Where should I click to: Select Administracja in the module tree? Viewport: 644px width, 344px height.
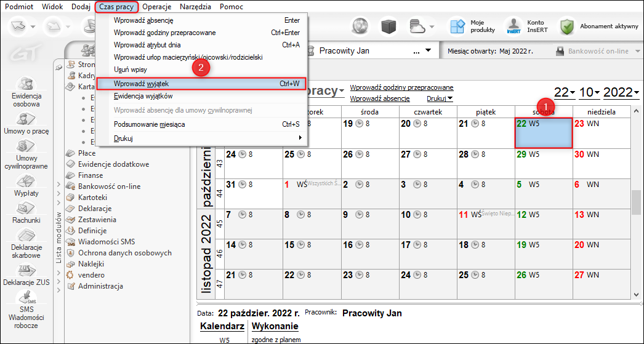(x=100, y=286)
